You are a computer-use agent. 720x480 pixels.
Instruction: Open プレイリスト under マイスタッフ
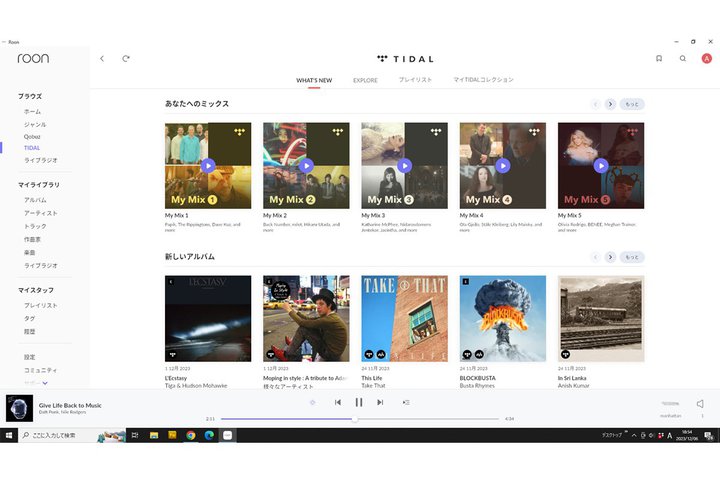(x=40, y=305)
